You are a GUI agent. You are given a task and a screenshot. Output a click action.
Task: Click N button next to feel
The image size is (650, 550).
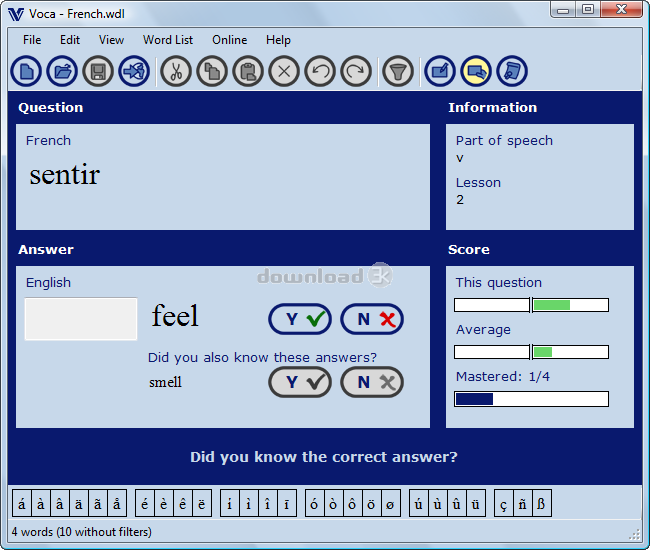(372, 319)
